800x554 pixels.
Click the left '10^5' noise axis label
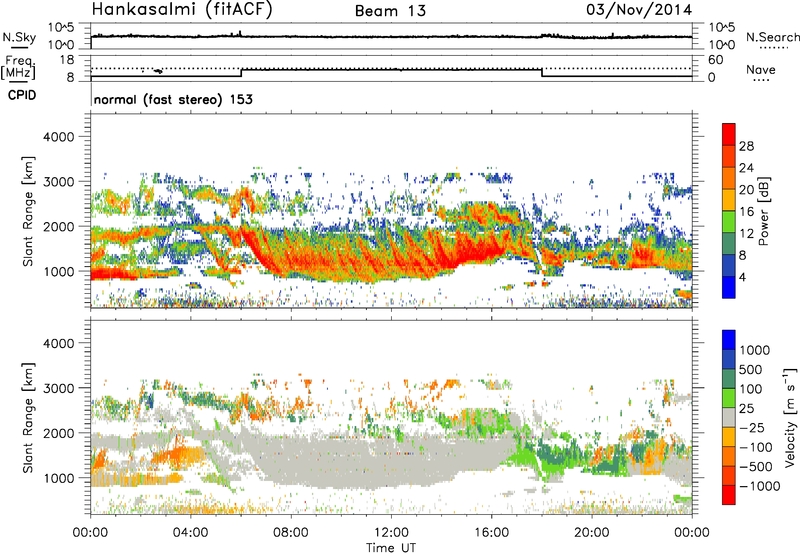tap(61, 27)
